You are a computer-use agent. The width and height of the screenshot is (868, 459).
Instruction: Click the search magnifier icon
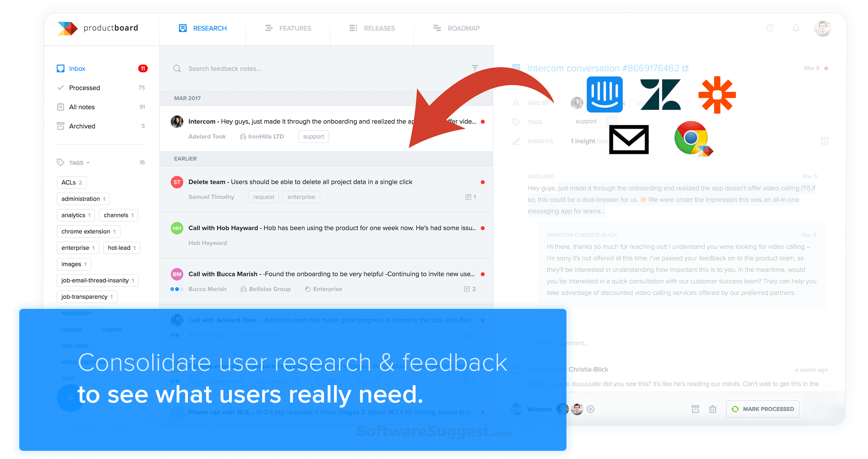[x=177, y=69]
